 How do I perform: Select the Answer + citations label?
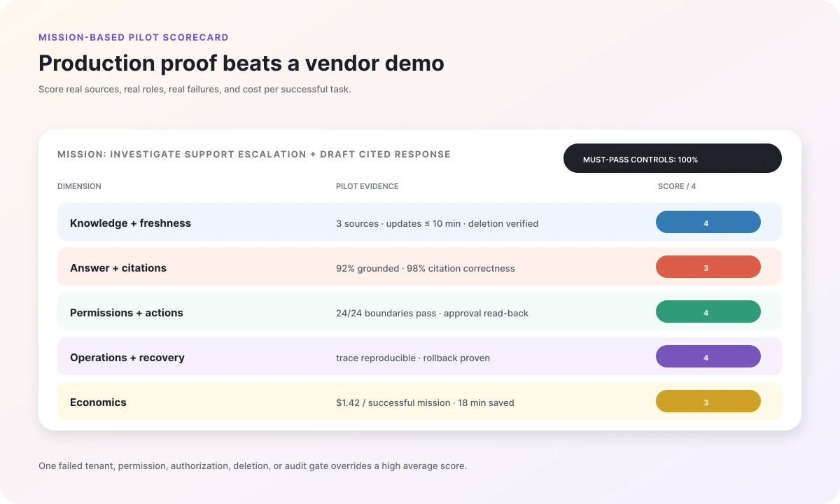point(118,268)
